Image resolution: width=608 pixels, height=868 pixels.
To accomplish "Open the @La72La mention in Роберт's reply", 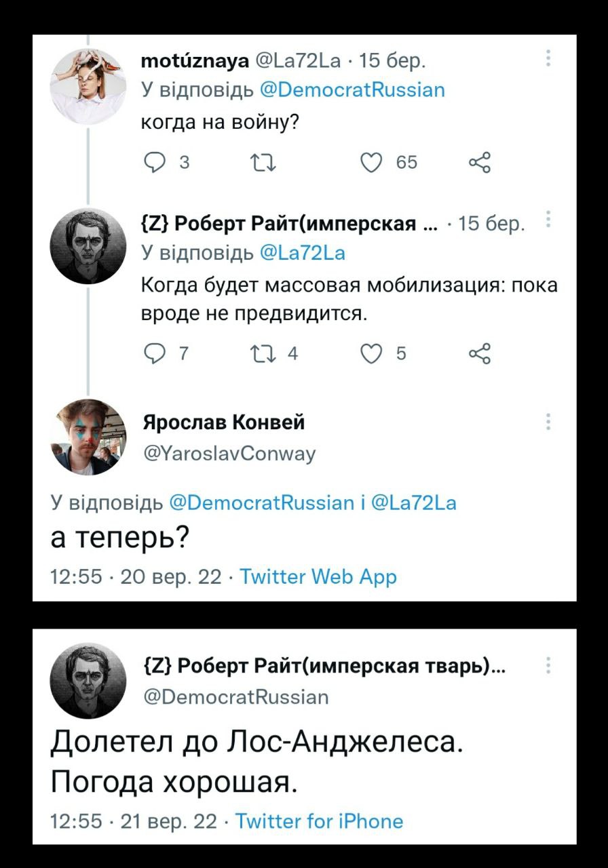I will [x=303, y=254].
